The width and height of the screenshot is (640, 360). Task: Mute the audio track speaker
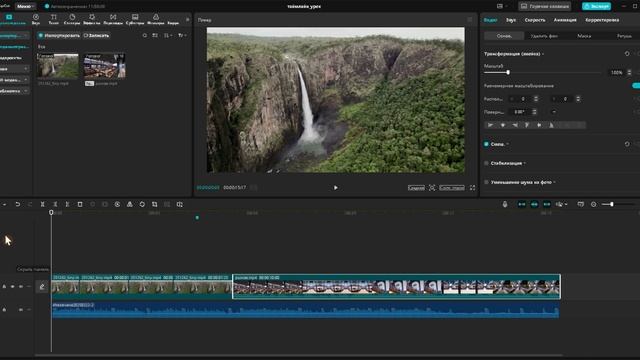click(21, 310)
